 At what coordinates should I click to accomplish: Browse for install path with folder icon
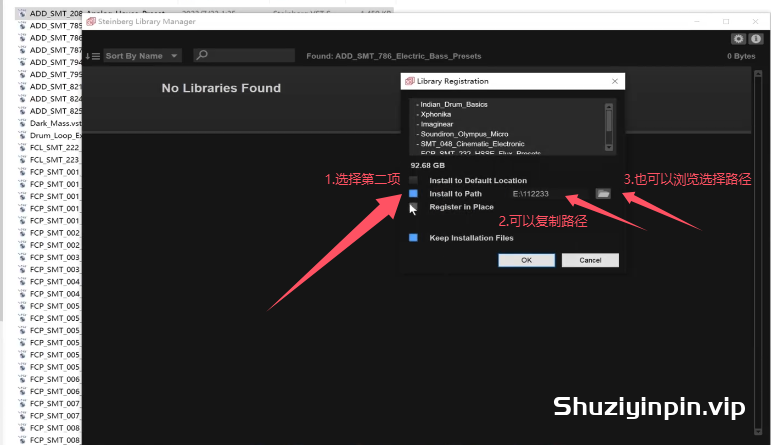coord(603,194)
